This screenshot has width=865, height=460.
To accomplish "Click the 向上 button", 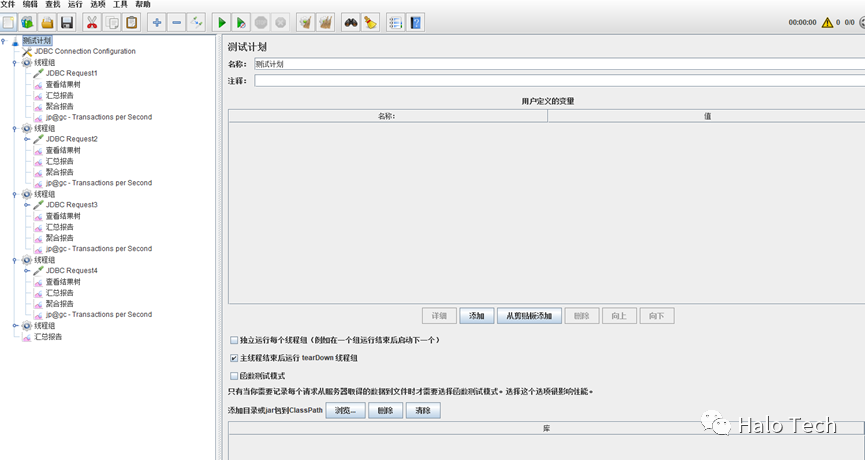I will point(619,316).
